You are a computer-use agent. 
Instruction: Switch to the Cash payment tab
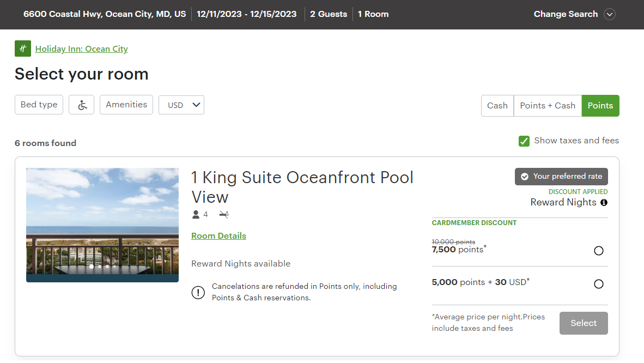(497, 106)
